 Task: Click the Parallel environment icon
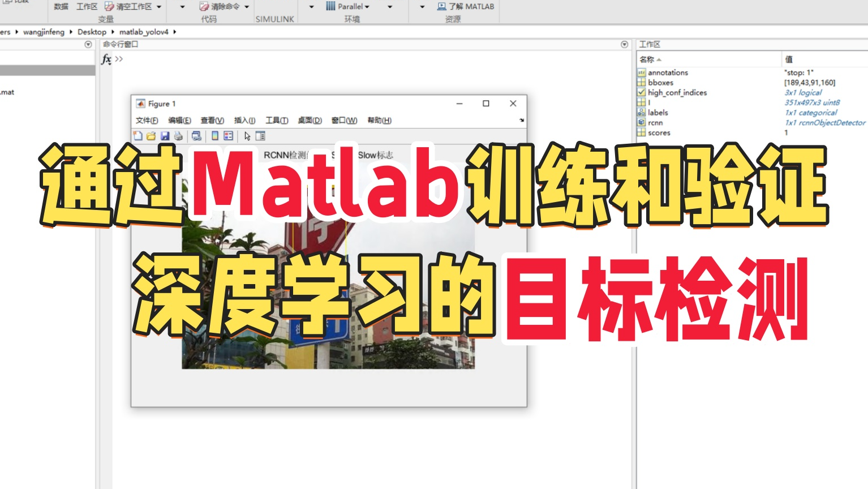[330, 6]
